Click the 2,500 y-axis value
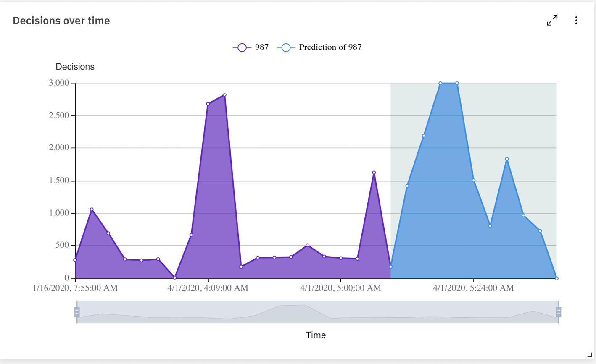The height and width of the screenshot is (364, 596). (x=59, y=115)
